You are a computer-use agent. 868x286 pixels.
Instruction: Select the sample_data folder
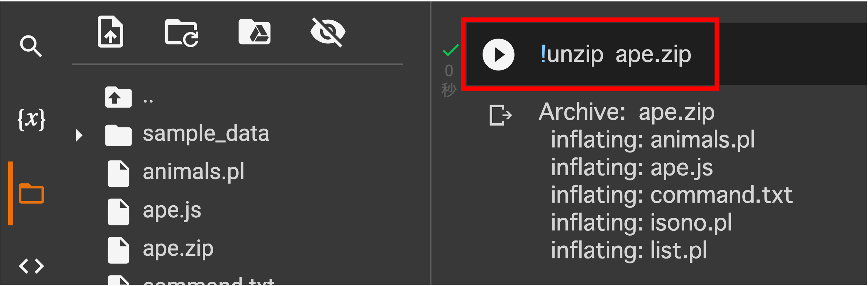(206, 134)
